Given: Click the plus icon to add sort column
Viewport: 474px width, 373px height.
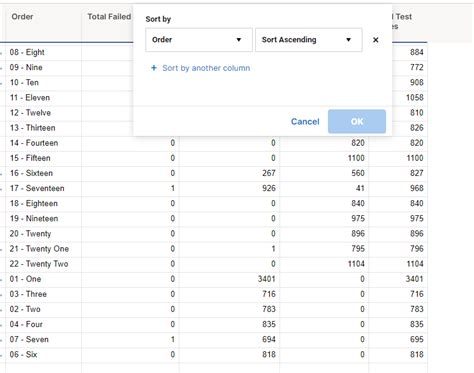Looking at the screenshot, I should (x=154, y=68).
